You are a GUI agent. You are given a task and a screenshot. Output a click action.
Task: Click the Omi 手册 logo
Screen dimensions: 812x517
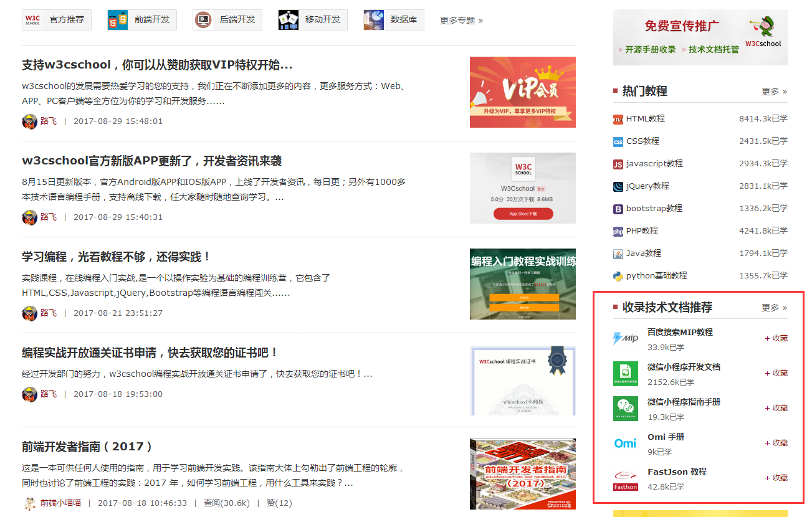pyautogui.click(x=625, y=443)
